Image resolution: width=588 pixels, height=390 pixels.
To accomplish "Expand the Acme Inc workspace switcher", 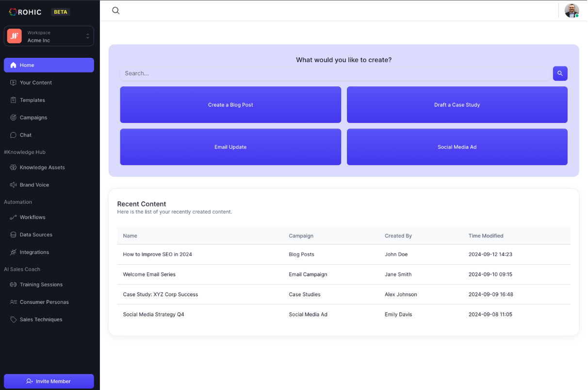I will pyautogui.click(x=49, y=36).
